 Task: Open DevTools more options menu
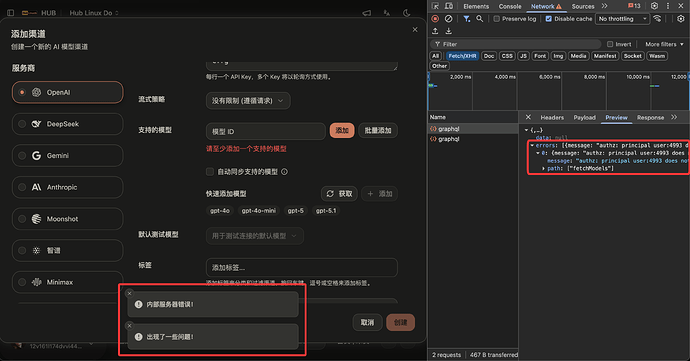(668, 6)
